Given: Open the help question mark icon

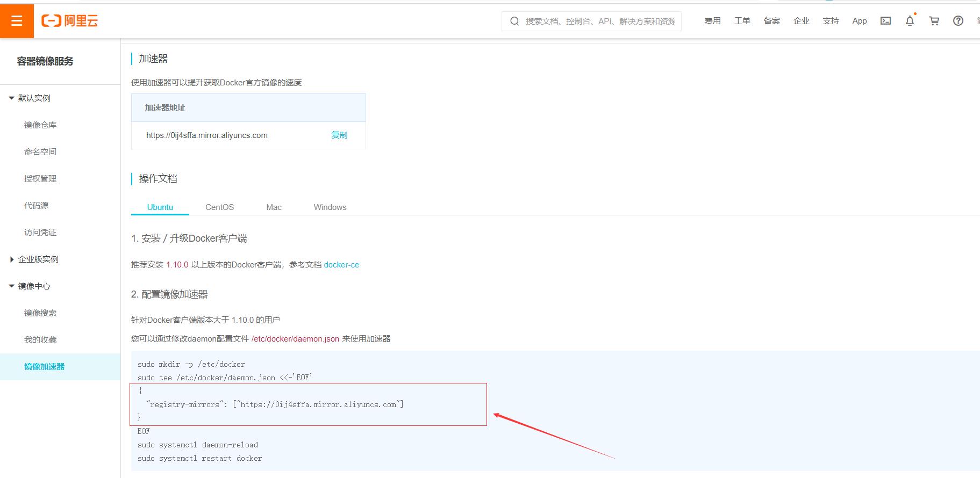Looking at the screenshot, I should pos(958,21).
